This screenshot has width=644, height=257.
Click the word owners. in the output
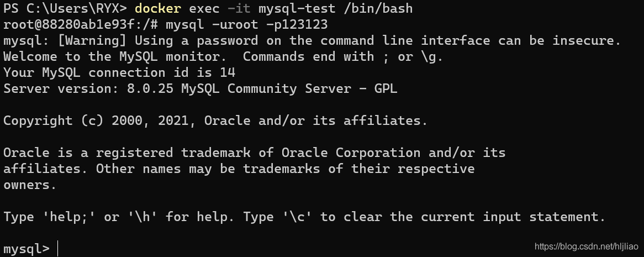point(30,185)
